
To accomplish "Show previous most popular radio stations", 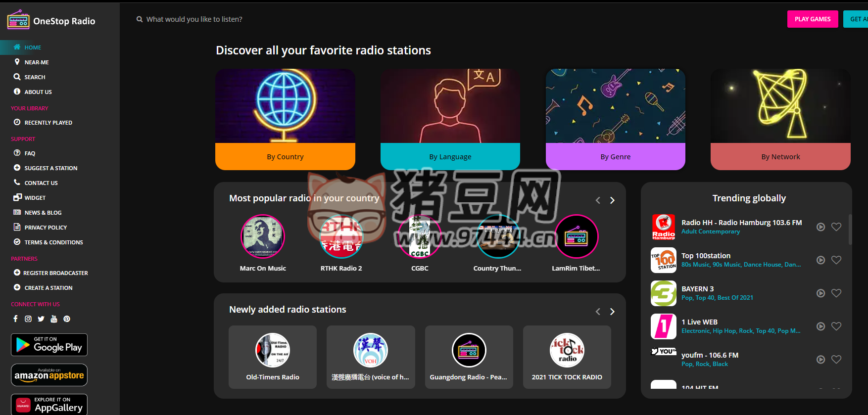I will pos(598,200).
